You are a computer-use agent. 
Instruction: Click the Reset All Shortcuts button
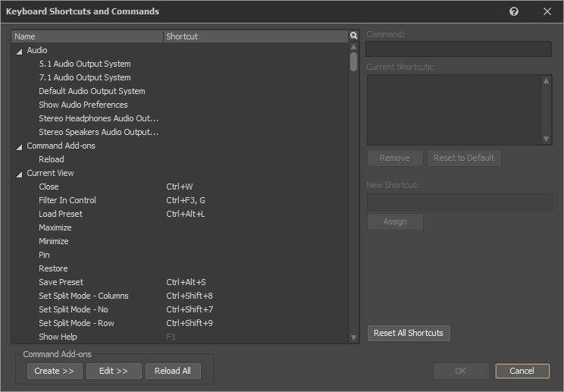coord(409,334)
